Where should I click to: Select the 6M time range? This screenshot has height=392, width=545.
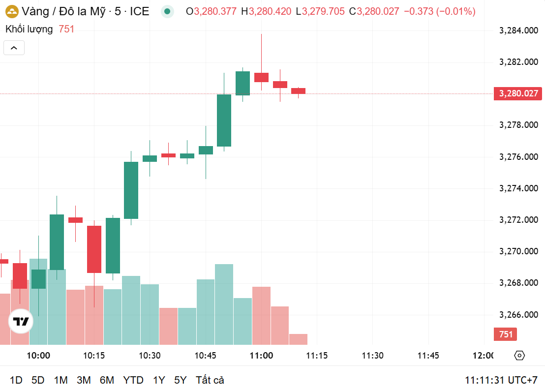coord(107,380)
